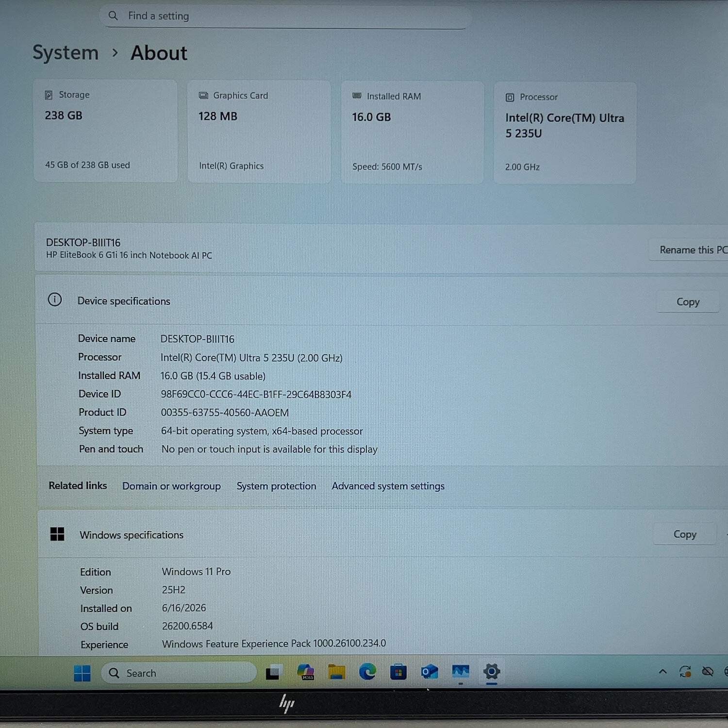The height and width of the screenshot is (728, 728).
Task: Open the Domain or workgroup link
Action: point(171,486)
